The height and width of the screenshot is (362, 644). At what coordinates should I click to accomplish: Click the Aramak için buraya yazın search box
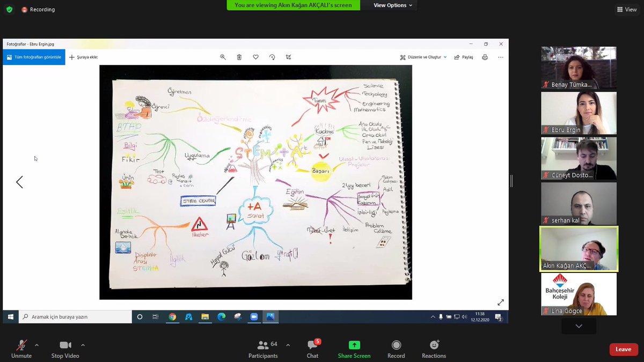click(76, 317)
